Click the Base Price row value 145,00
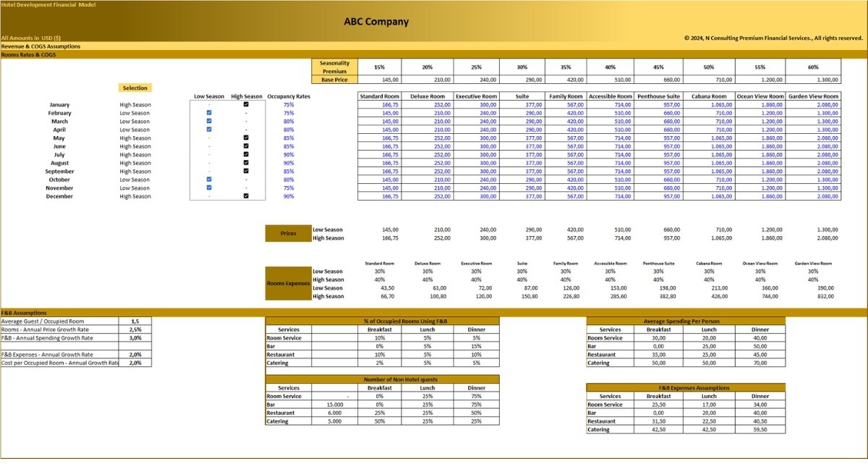This screenshot has width=868, height=464. [379, 80]
